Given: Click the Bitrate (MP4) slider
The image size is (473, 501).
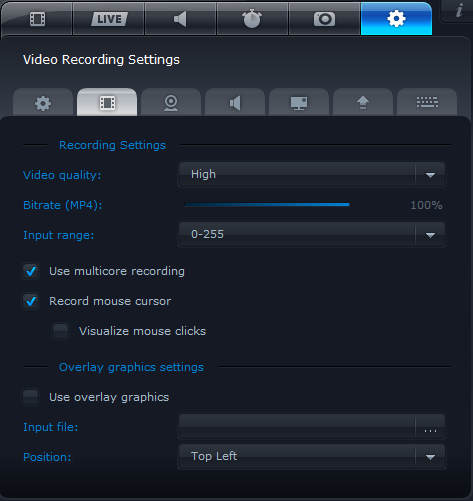Looking at the screenshot, I should coord(267,205).
